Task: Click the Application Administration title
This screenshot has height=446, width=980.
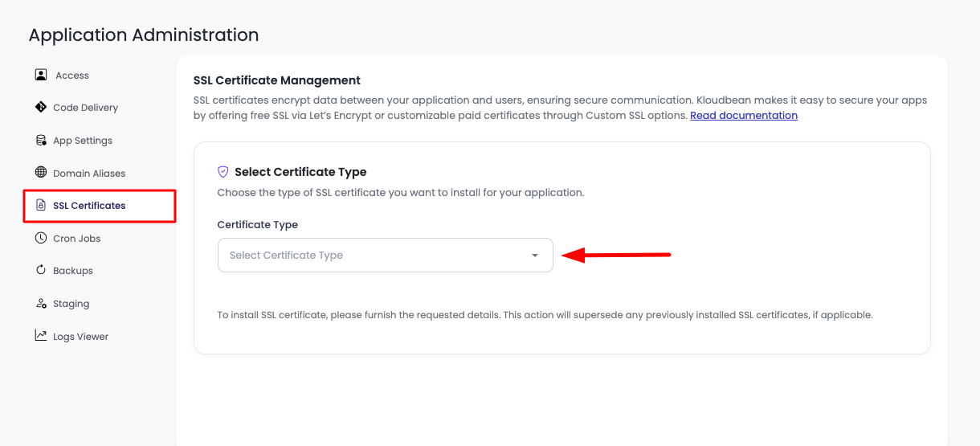Action: point(144,35)
